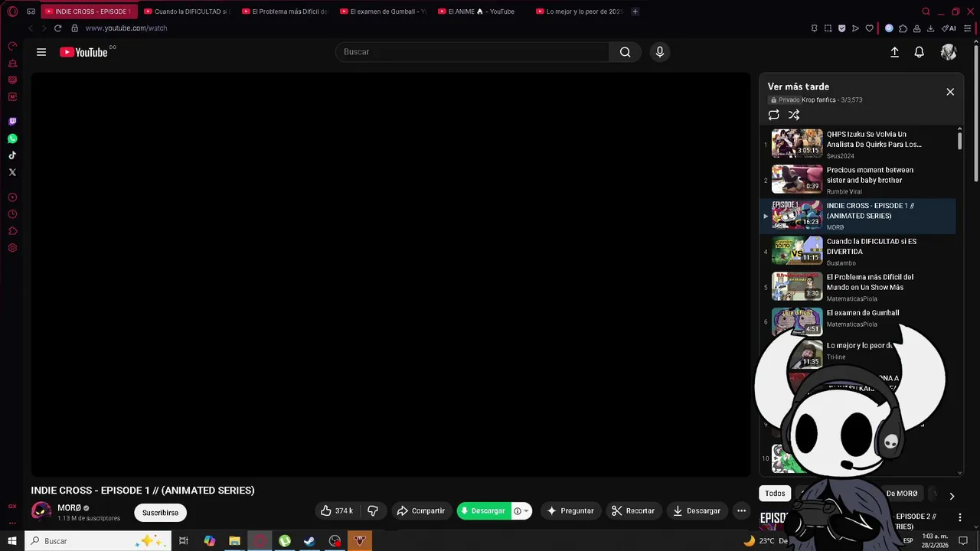This screenshot has width=980, height=551.
Task: Open WhatsApp in Opera GX sidebar
Action: (x=12, y=139)
